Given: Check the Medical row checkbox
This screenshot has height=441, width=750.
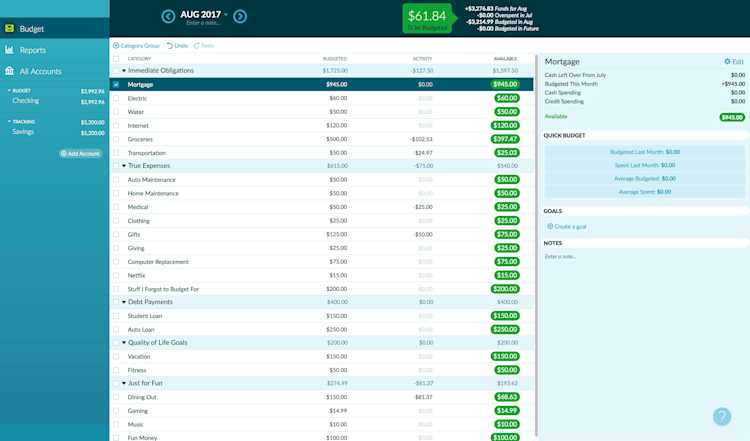Looking at the screenshot, I should click(x=116, y=207).
